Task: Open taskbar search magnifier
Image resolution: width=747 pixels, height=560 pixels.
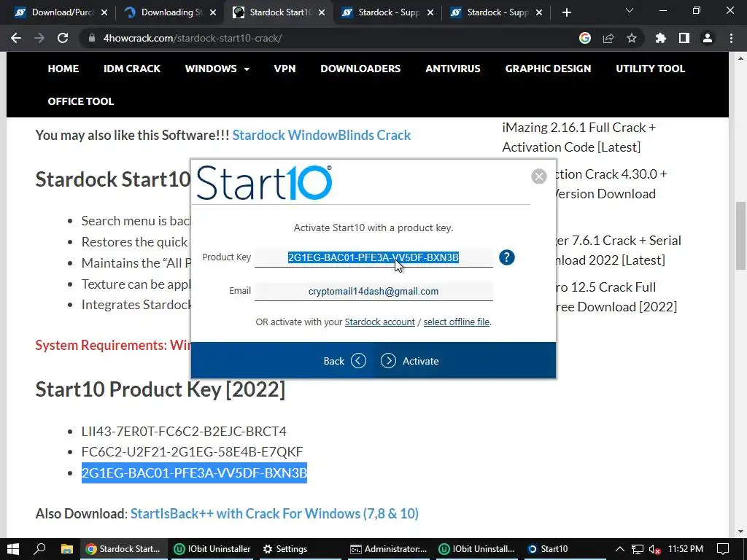Action: point(40,549)
